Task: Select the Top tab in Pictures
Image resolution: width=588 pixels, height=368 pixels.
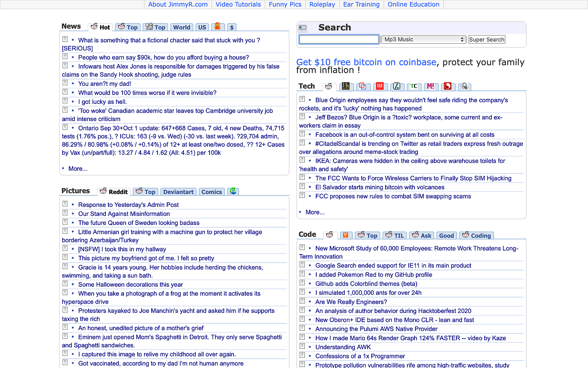Action: 145,192
